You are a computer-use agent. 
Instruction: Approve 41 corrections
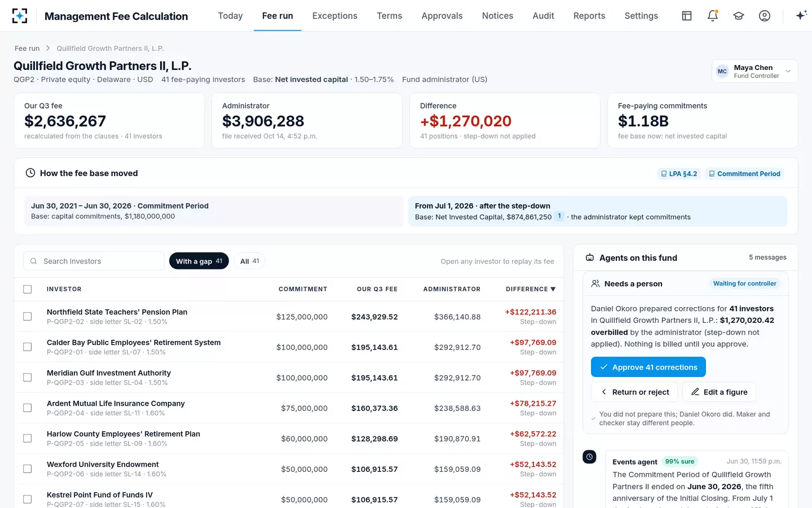648,367
